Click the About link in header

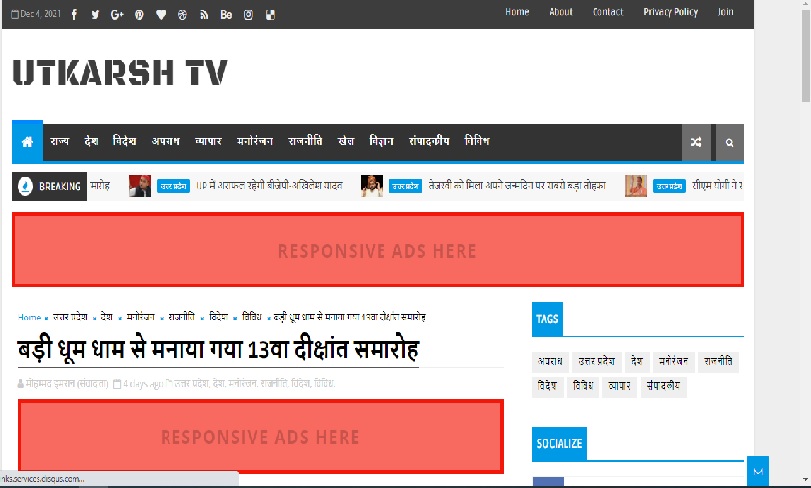tap(561, 12)
